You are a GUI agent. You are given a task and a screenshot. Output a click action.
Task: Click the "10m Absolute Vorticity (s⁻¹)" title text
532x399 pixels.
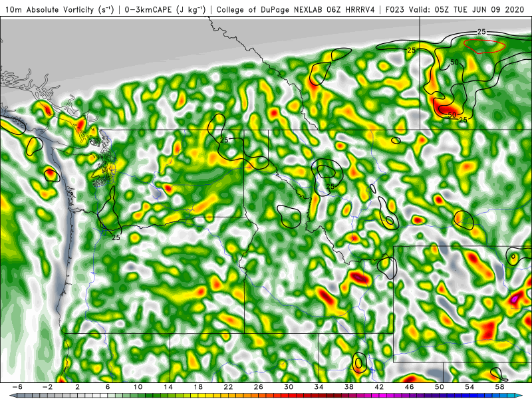coord(60,10)
